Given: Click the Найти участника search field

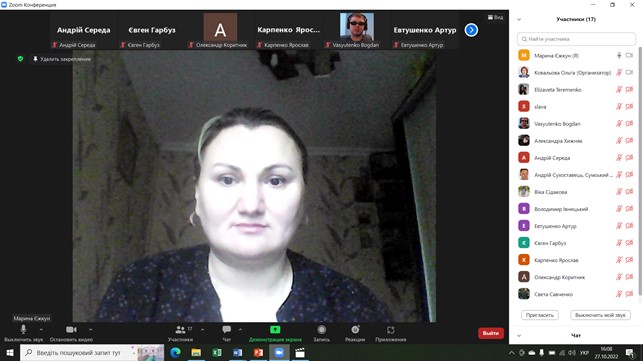Looking at the screenshot, I should coord(576,39).
